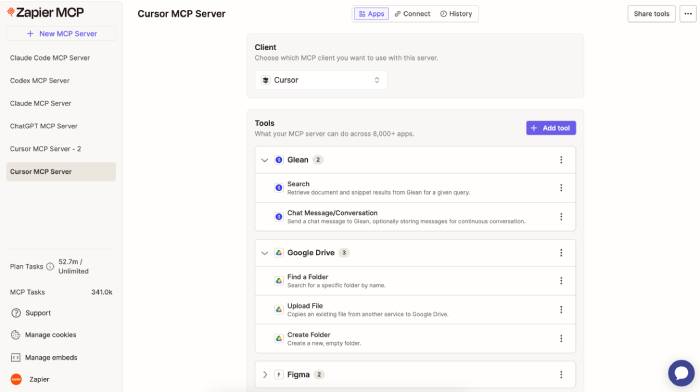
Task: Open the chat support bubble icon
Action: pos(681,373)
